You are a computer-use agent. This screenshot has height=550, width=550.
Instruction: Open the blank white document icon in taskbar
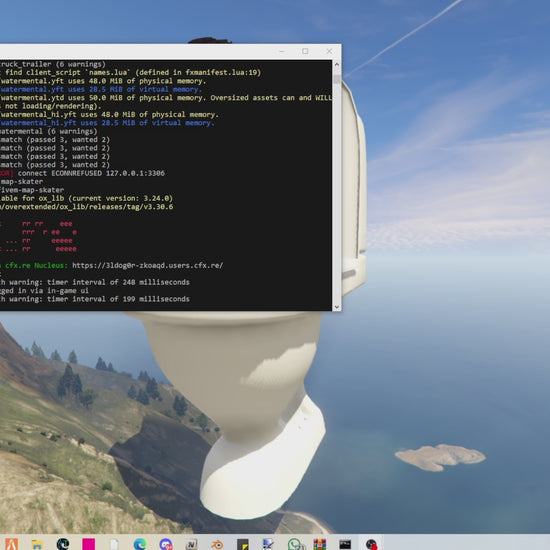pos(114,544)
